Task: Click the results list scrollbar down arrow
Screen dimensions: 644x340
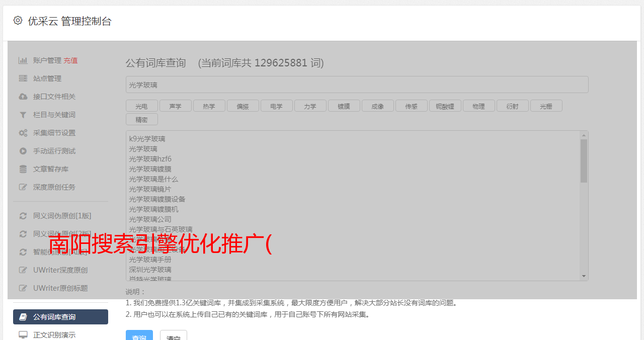Action: pos(584,276)
